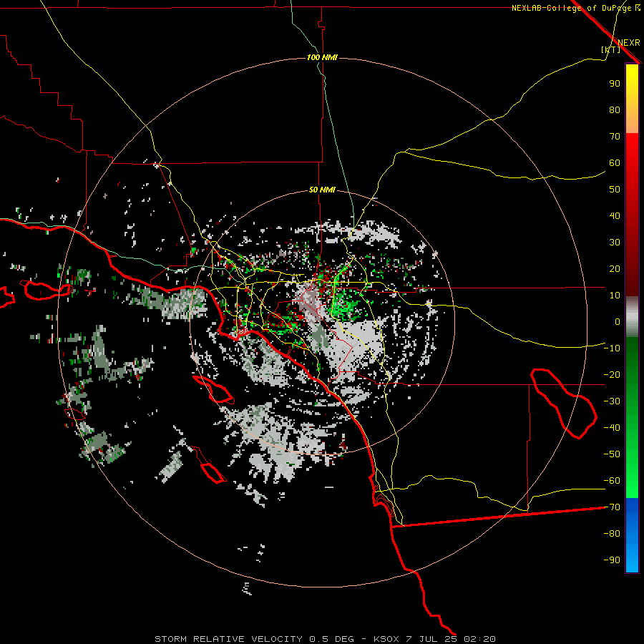
Task: Click the 10 value on velocity scale
Action: pyautogui.click(x=615, y=296)
